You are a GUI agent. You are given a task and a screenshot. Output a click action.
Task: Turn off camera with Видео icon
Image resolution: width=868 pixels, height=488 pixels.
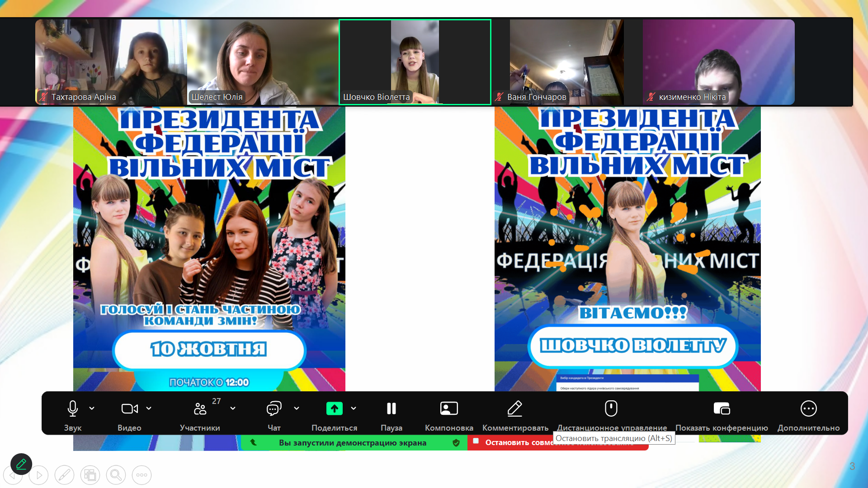click(x=129, y=409)
